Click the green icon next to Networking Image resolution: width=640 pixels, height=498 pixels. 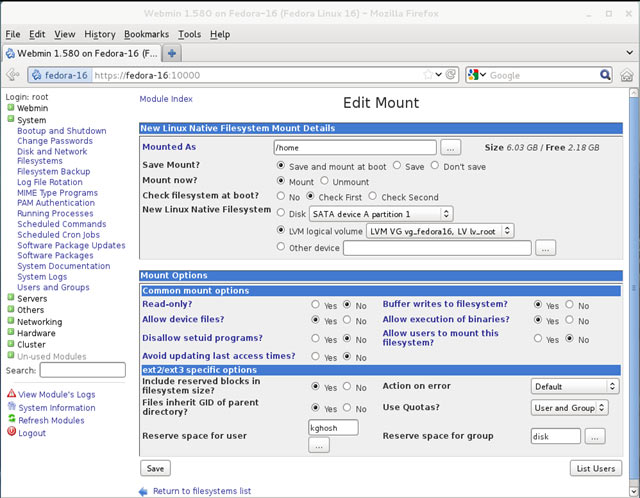[x=11, y=321]
